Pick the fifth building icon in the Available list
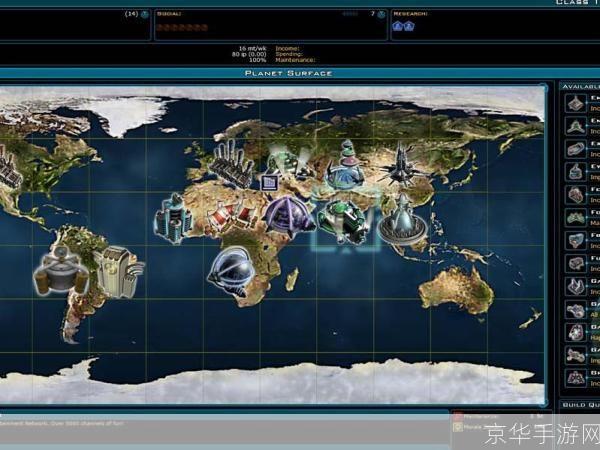The image size is (600, 450). coord(576,195)
